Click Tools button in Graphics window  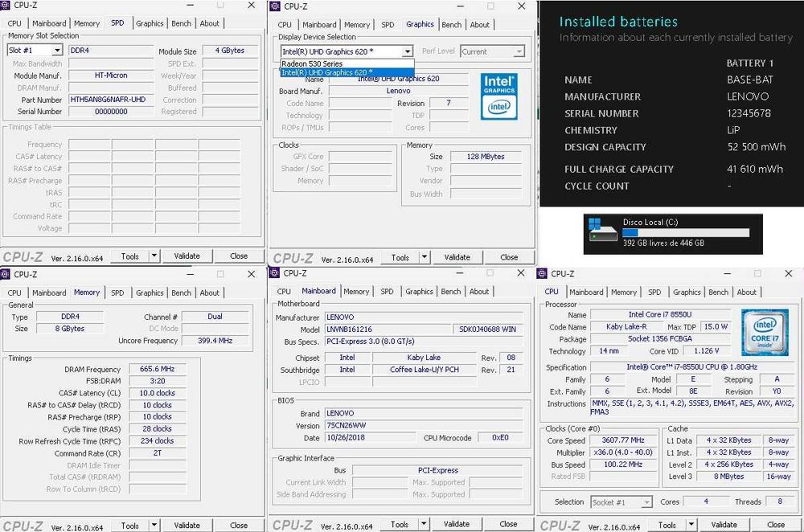point(400,257)
